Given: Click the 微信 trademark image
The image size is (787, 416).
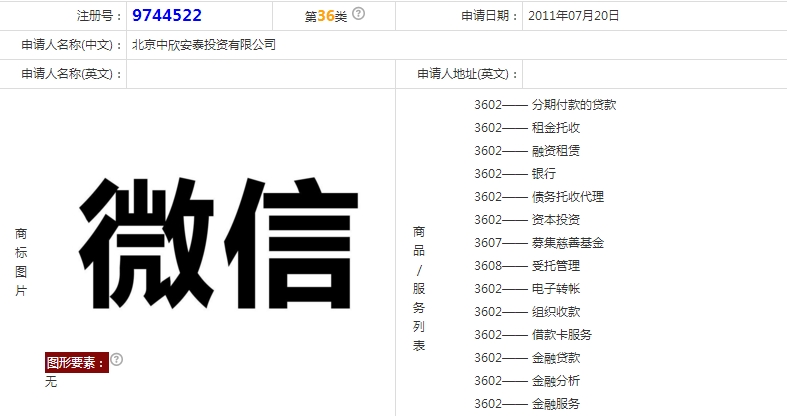Looking at the screenshot, I should pos(218,243).
